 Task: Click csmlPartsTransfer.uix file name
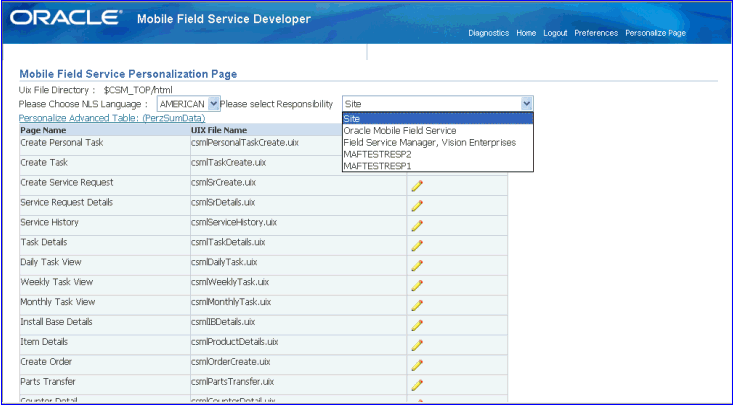(233, 382)
